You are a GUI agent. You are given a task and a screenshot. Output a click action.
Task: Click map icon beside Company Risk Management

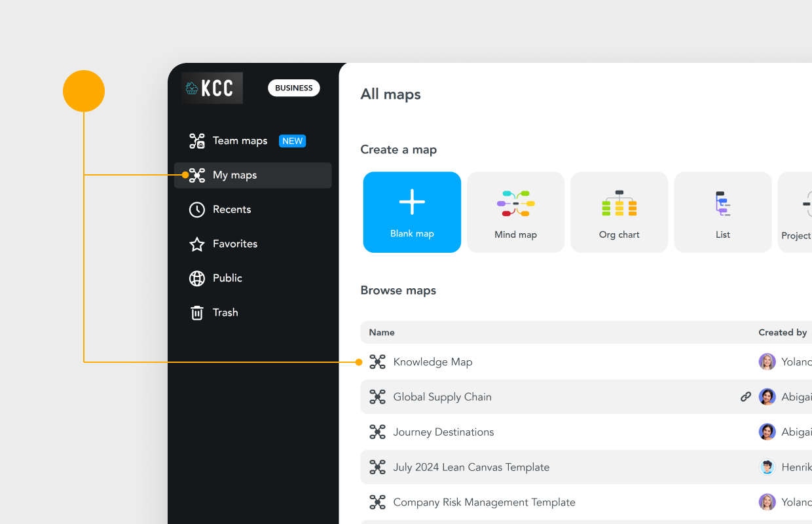(x=377, y=502)
